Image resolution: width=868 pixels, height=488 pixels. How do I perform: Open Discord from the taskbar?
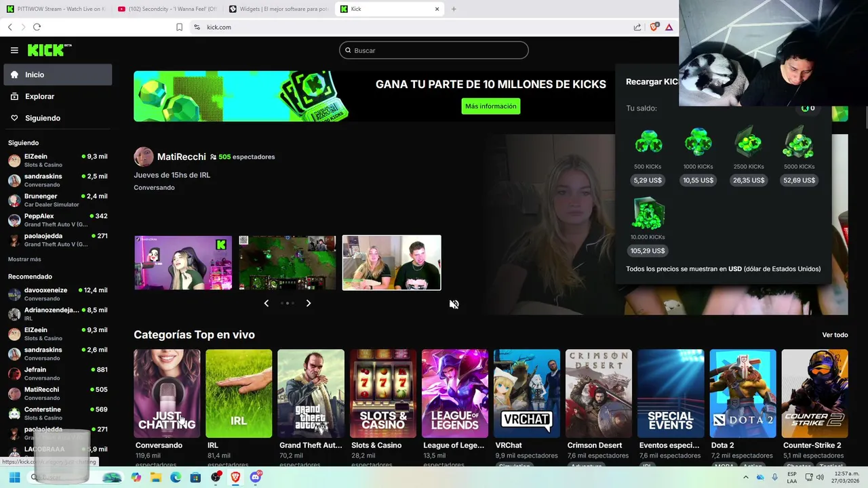(256, 477)
